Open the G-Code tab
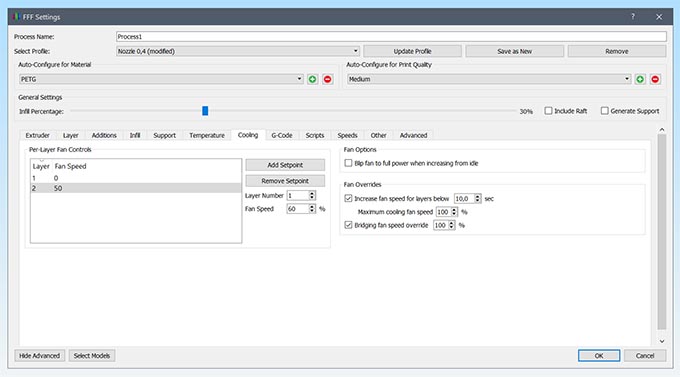The height and width of the screenshot is (377, 680). 282,135
